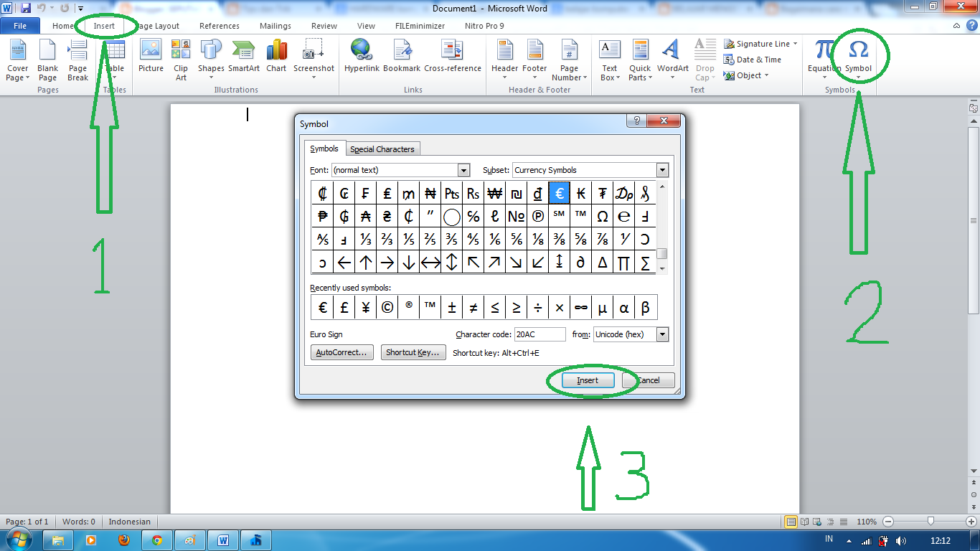Click the taskbar clock 12:12

pos(940,540)
